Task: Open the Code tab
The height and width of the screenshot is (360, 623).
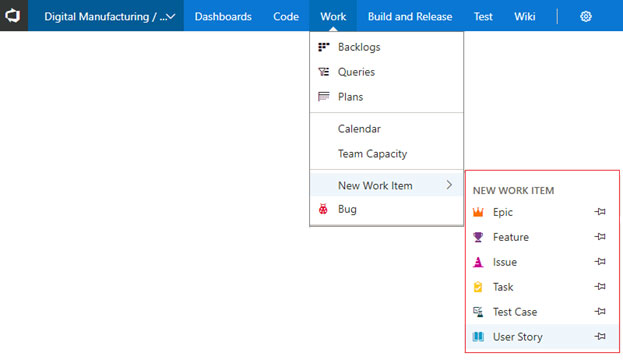Action: [x=286, y=16]
